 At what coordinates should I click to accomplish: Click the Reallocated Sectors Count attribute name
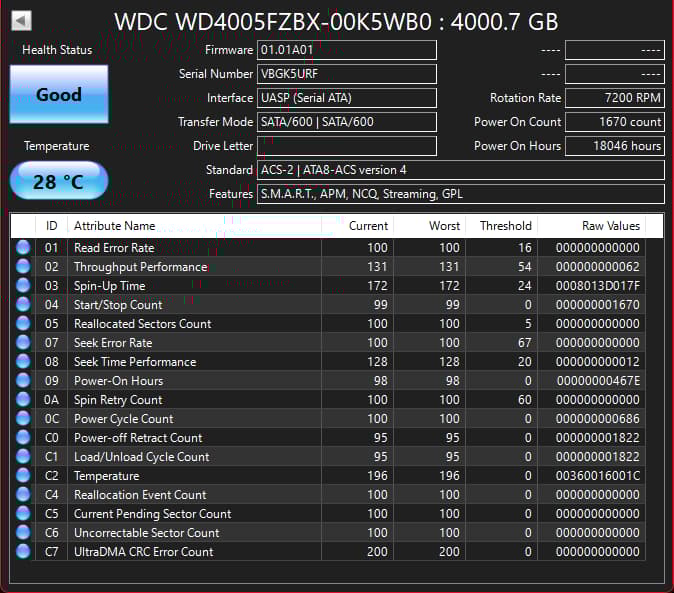click(x=143, y=324)
